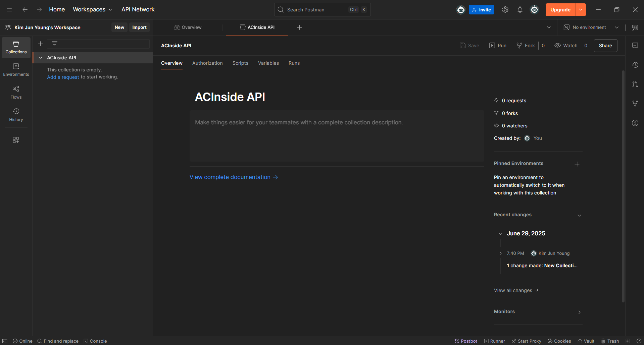Click Invite button
Viewport: 644px width, 345px height.
482,10
